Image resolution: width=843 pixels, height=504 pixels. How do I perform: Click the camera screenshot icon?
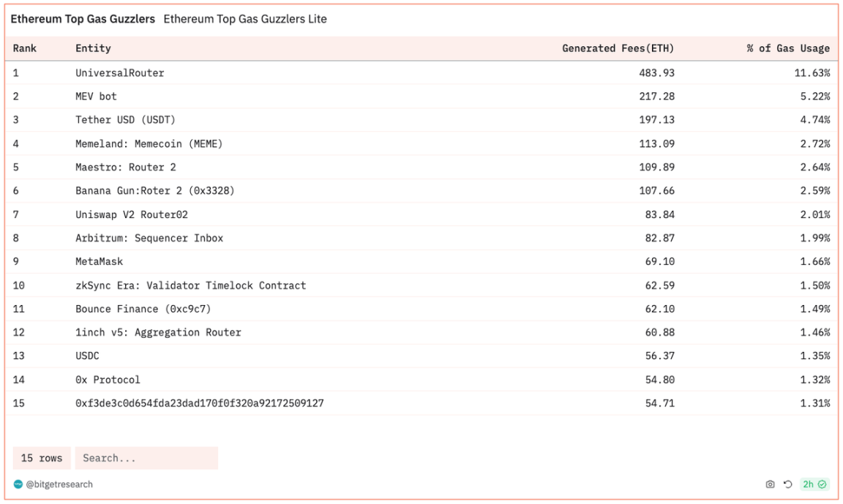tap(770, 484)
